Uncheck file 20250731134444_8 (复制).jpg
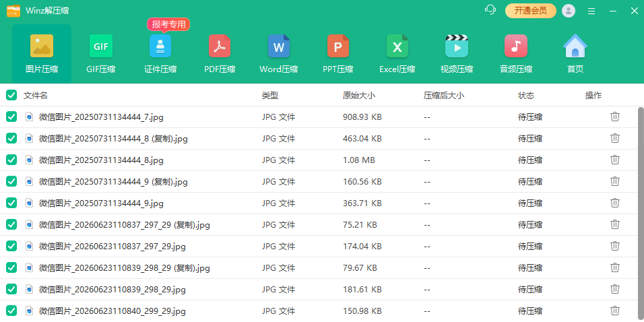 pyautogui.click(x=11, y=138)
